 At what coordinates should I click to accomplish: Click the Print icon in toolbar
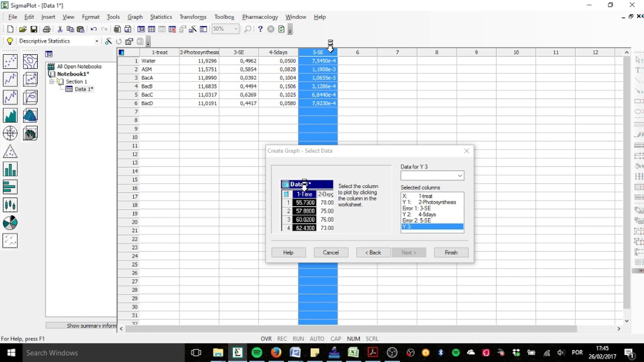click(47, 29)
